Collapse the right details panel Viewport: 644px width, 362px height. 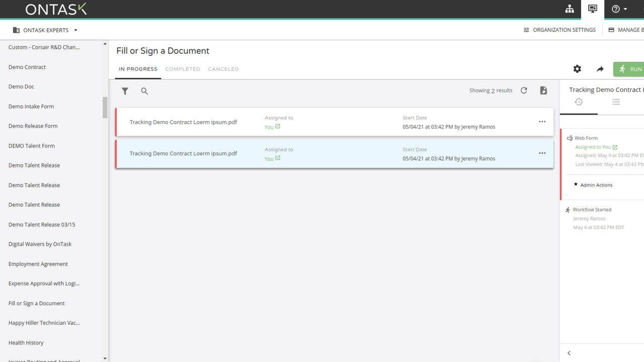click(569, 353)
